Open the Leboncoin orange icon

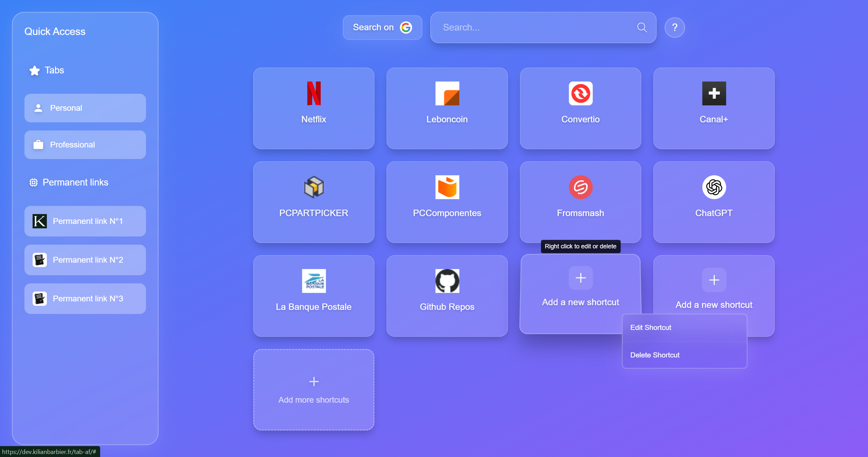tap(447, 93)
